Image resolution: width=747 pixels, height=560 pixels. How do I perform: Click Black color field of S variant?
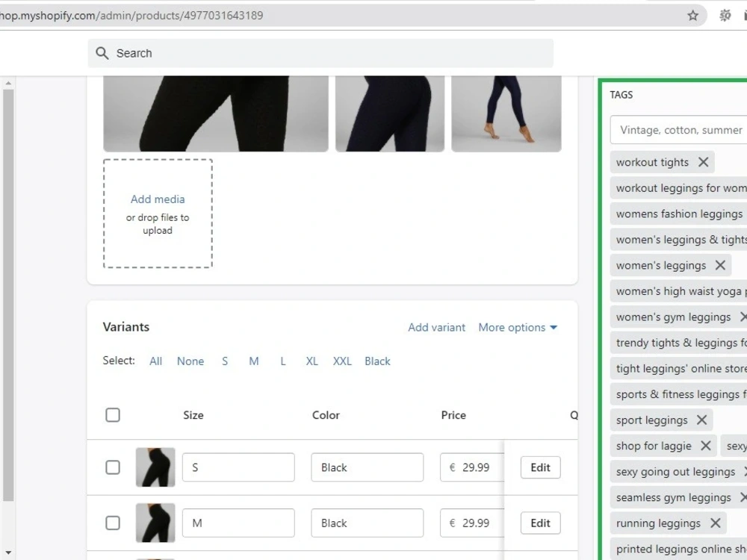[x=368, y=467]
